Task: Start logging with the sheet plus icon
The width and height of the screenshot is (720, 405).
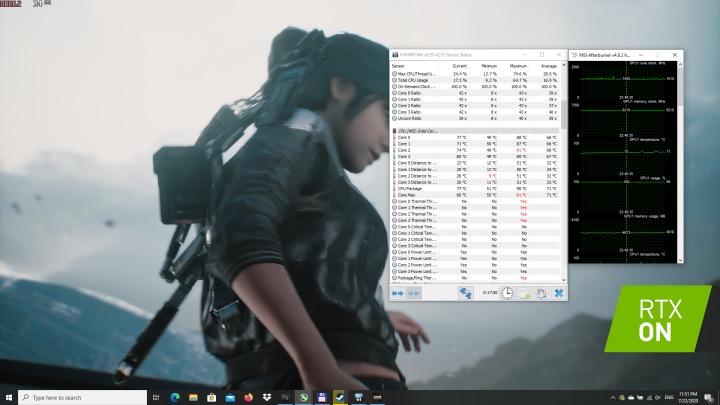Action: pyautogui.click(x=524, y=293)
